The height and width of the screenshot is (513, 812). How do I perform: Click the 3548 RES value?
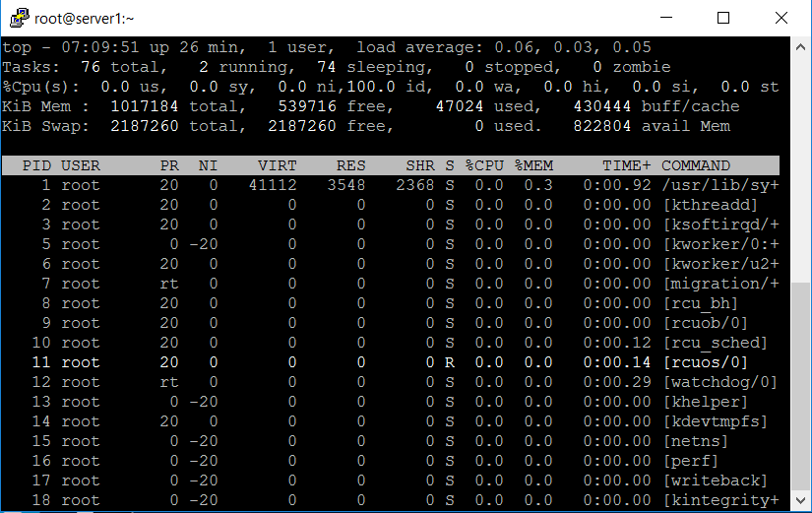346,185
